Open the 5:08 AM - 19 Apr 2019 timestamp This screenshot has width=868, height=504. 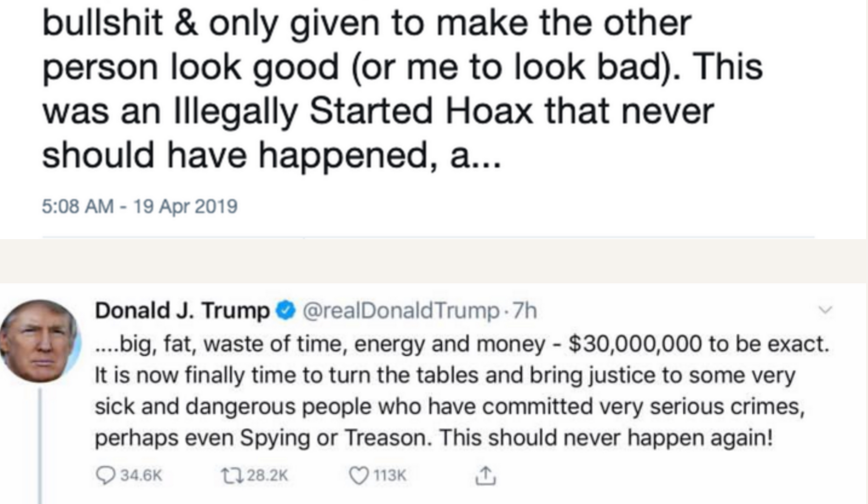click(139, 206)
